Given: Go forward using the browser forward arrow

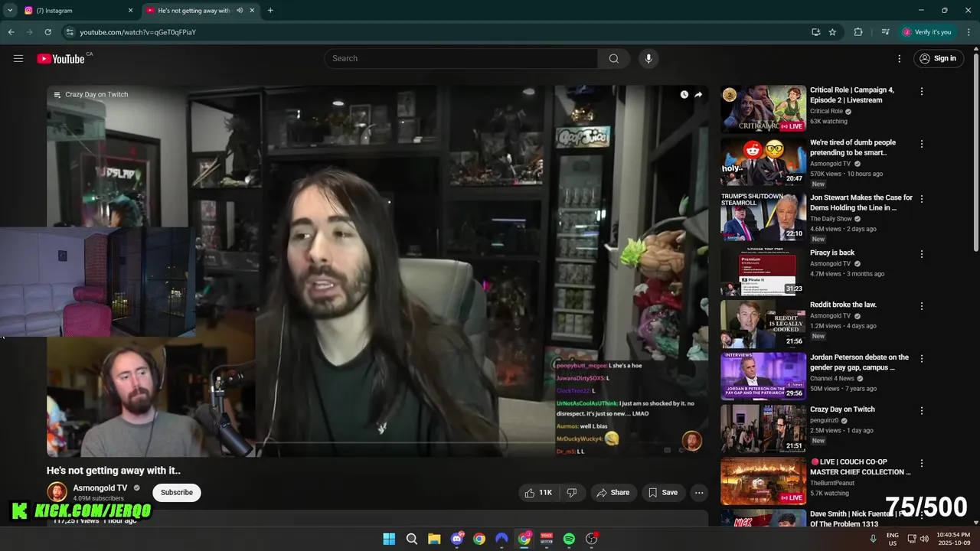Looking at the screenshot, I should pos(29,32).
